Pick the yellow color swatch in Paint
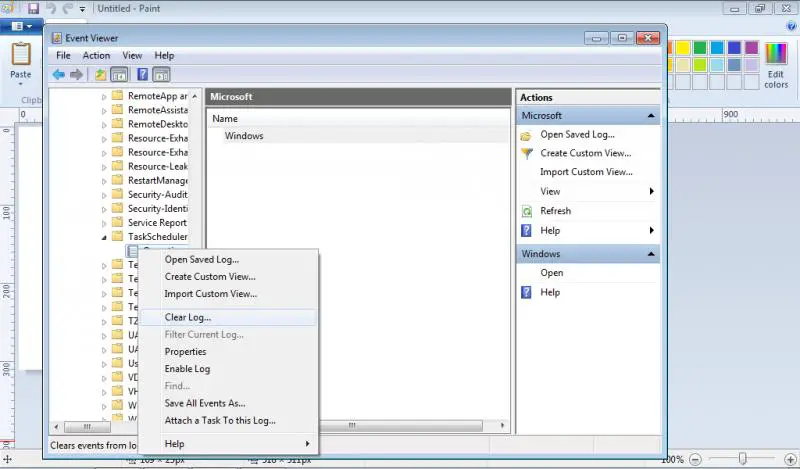This screenshot has height=469, width=800. click(x=683, y=48)
